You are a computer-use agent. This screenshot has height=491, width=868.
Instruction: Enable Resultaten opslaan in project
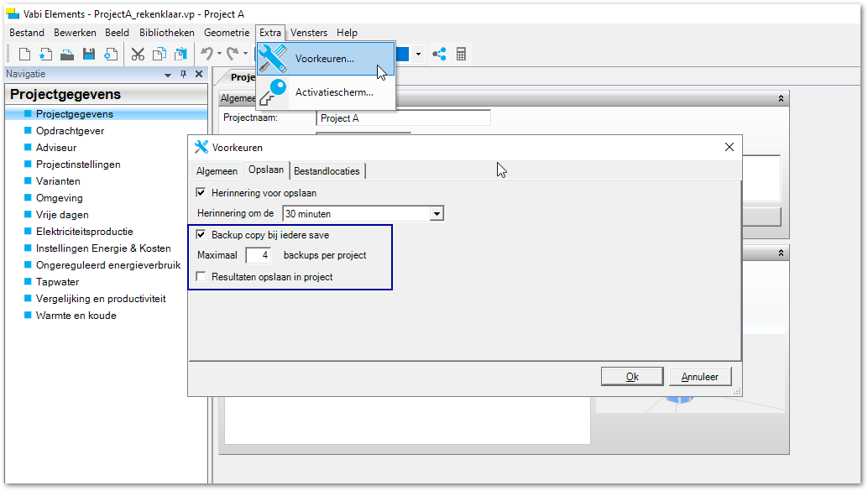coord(201,276)
